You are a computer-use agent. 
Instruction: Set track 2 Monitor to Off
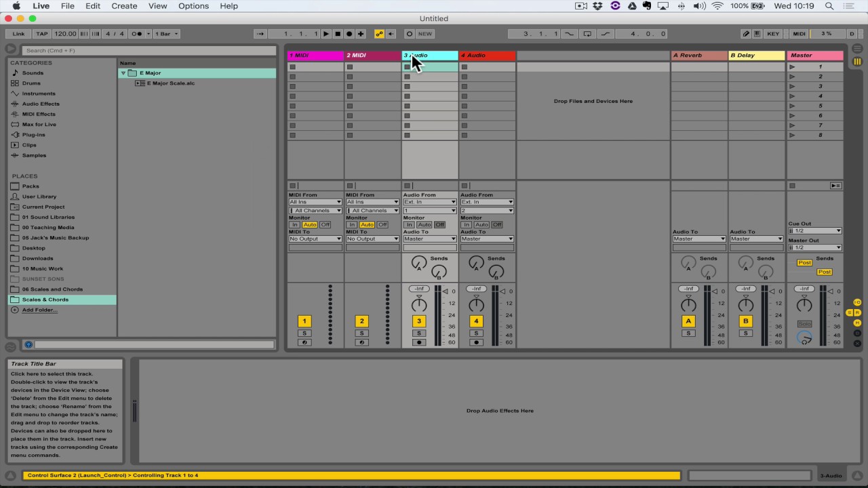(382, 224)
